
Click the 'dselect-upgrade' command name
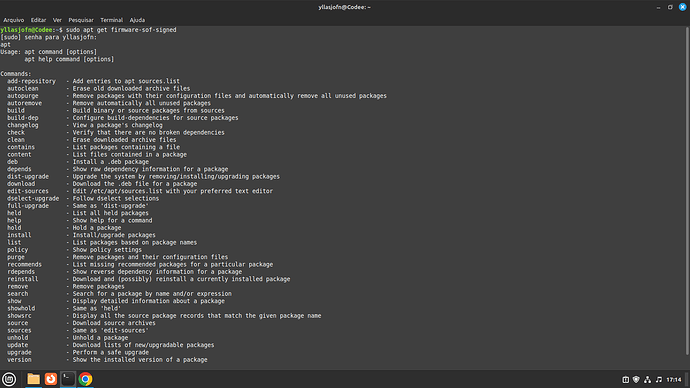click(x=33, y=198)
